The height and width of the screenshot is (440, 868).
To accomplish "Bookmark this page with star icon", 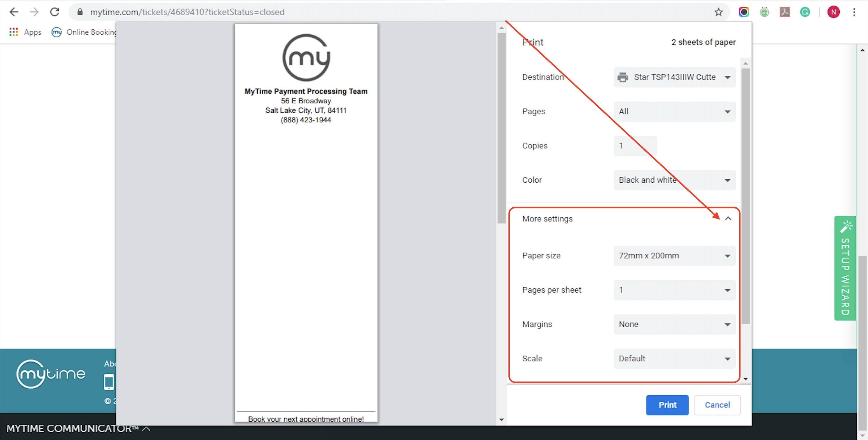I will [719, 12].
